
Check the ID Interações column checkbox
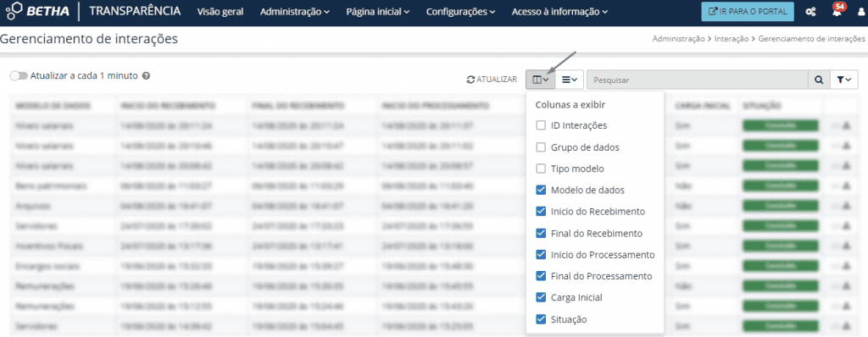[x=541, y=125]
